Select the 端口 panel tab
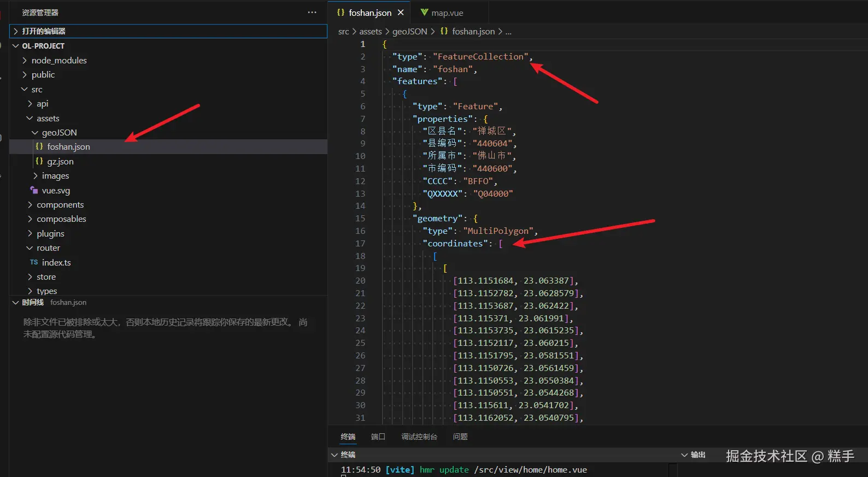868x477 pixels. click(378, 437)
